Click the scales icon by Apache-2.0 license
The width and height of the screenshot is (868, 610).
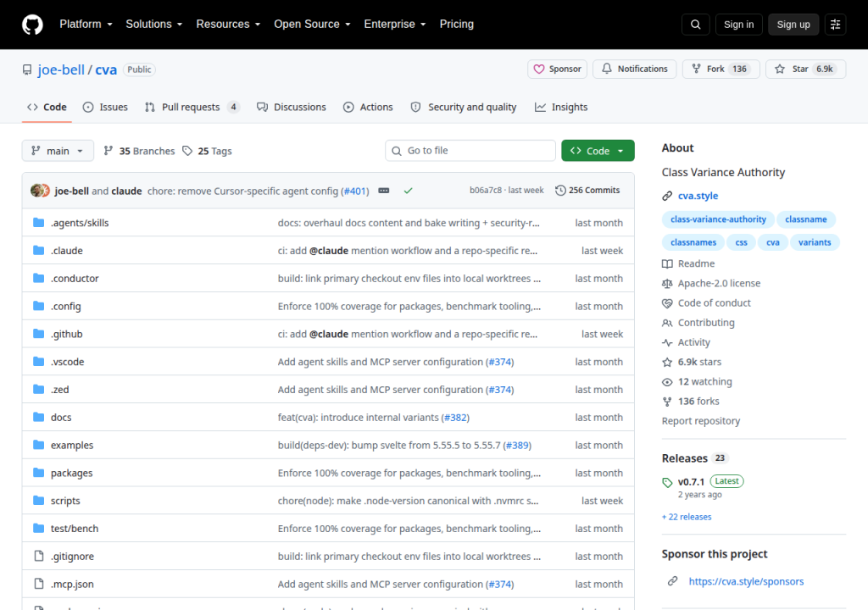click(x=667, y=284)
